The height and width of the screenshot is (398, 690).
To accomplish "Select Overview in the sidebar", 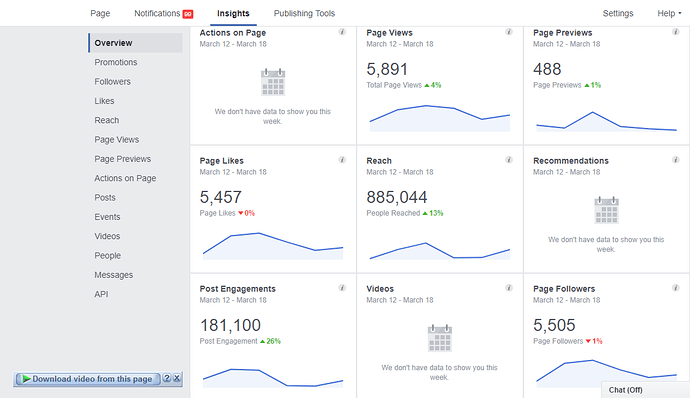I will pyautogui.click(x=135, y=43).
